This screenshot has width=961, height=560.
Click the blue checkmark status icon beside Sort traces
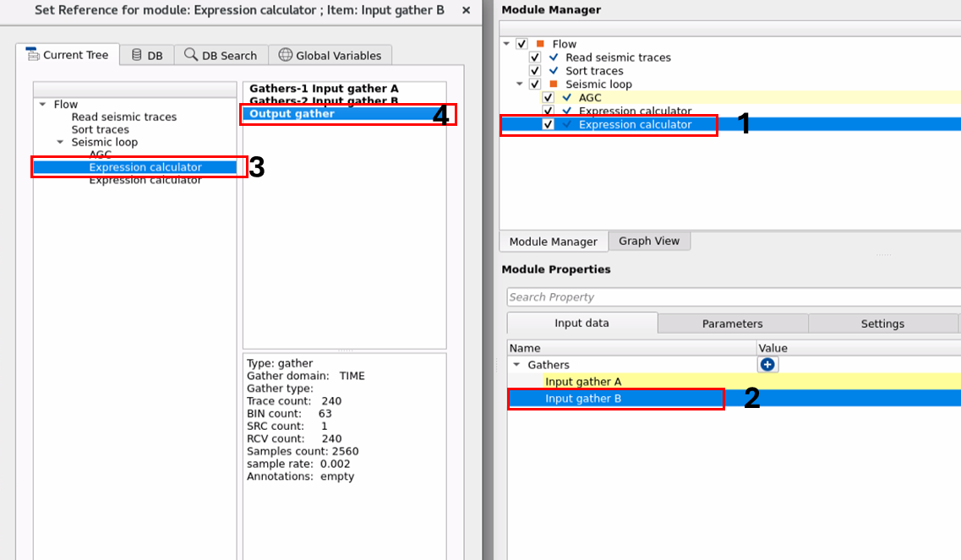click(x=554, y=70)
